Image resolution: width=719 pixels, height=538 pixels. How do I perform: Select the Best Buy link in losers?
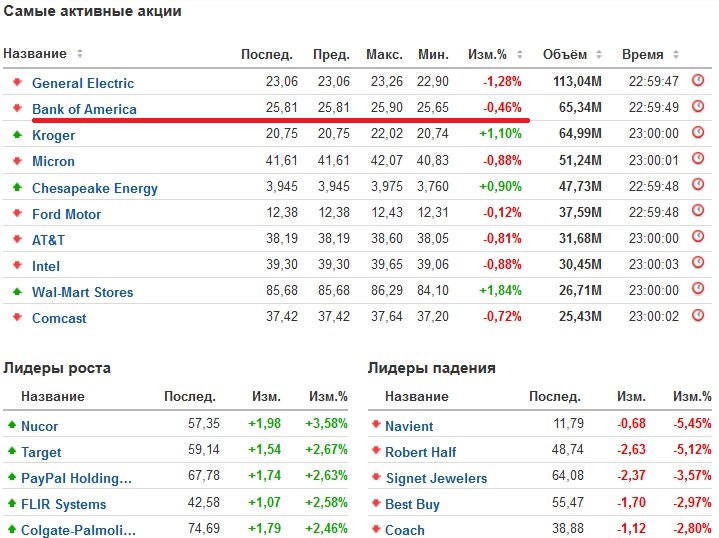point(412,504)
